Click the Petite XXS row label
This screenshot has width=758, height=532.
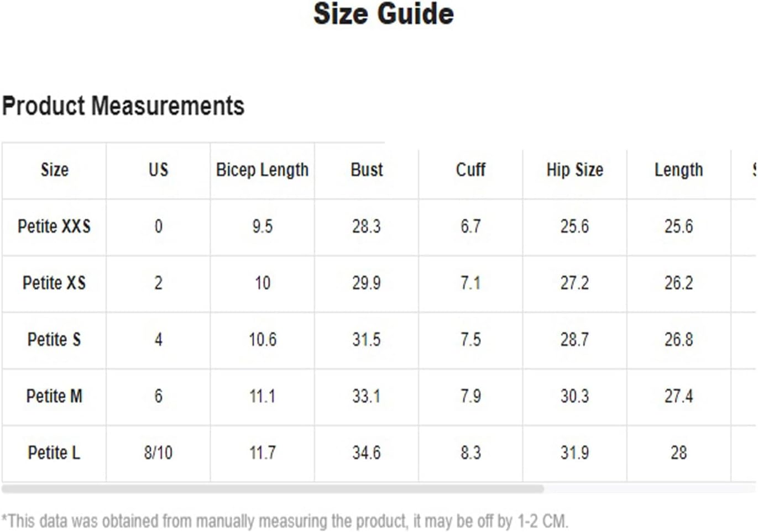pyautogui.click(x=54, y=227)
